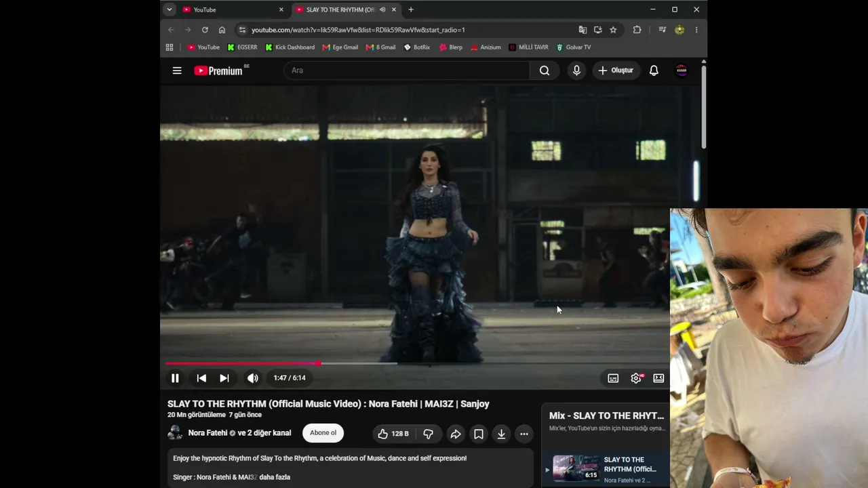Download the video
The width and height of the screenshot is (868, 488).
click(501, 434)
